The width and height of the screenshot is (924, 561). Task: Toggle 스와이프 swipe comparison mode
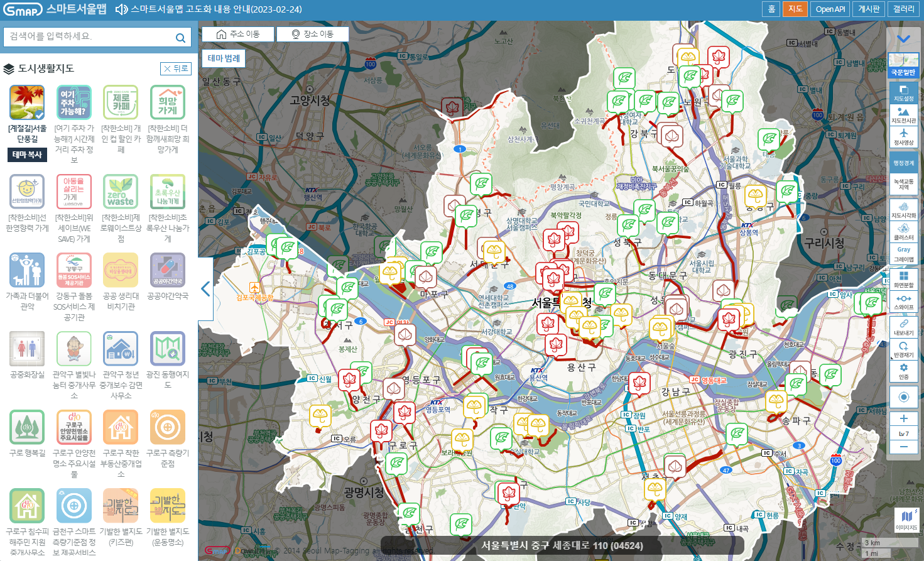[904, 302]
